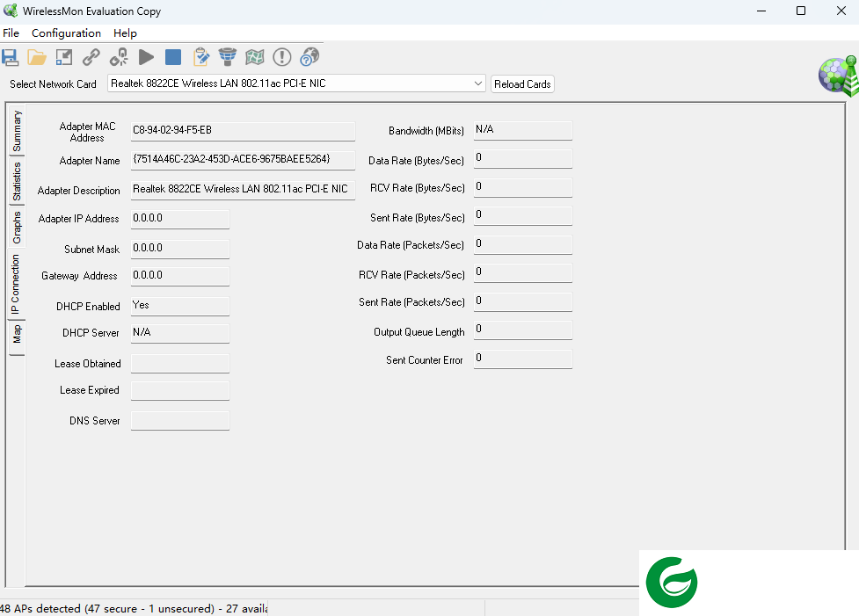
Task: Click the Output Queue Length field
Action: (522, 330)
